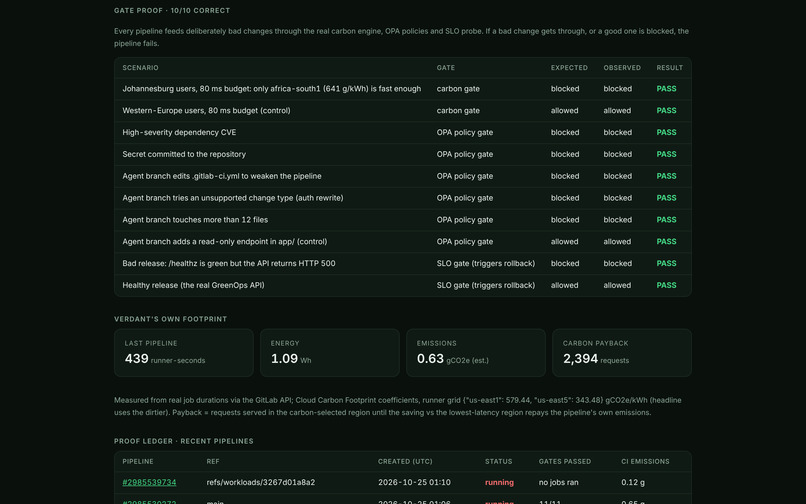Click 'OPA policy gate' in Secret committed row
Screen dimensions: 806x504
[465, 154]
